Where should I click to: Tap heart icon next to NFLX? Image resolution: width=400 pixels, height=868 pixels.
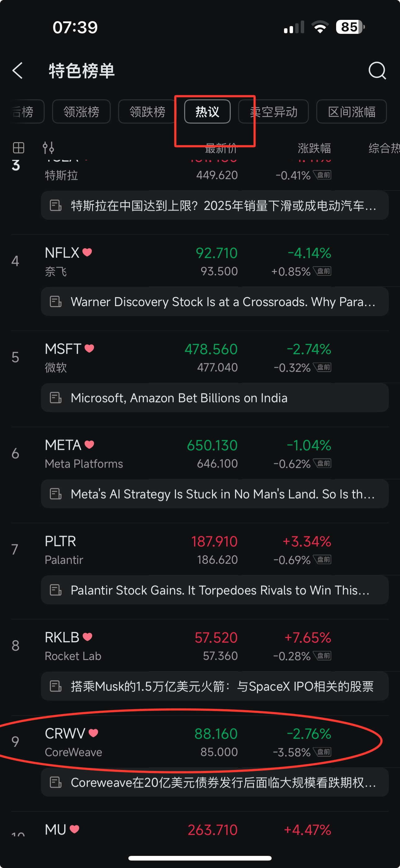[87, 252]
